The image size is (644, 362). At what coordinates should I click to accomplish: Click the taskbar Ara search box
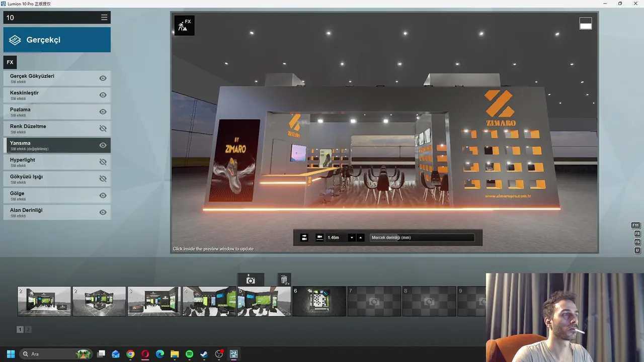[x=56, y=354]
